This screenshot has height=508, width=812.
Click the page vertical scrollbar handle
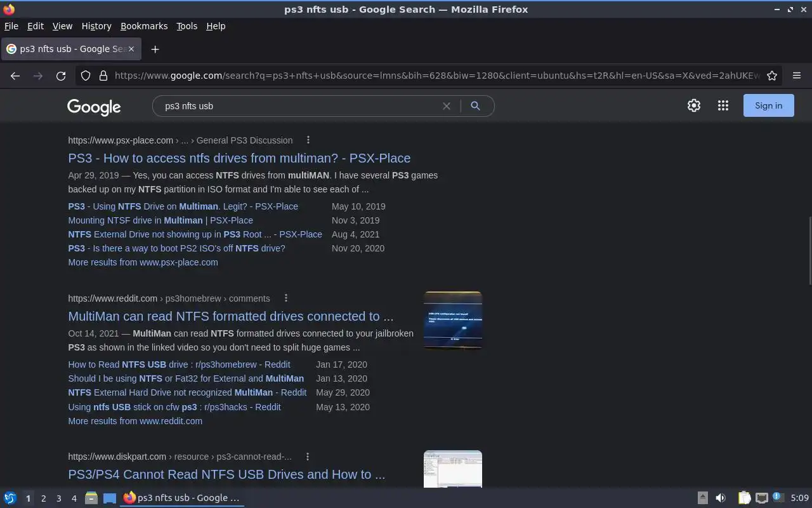click(809, 251)
